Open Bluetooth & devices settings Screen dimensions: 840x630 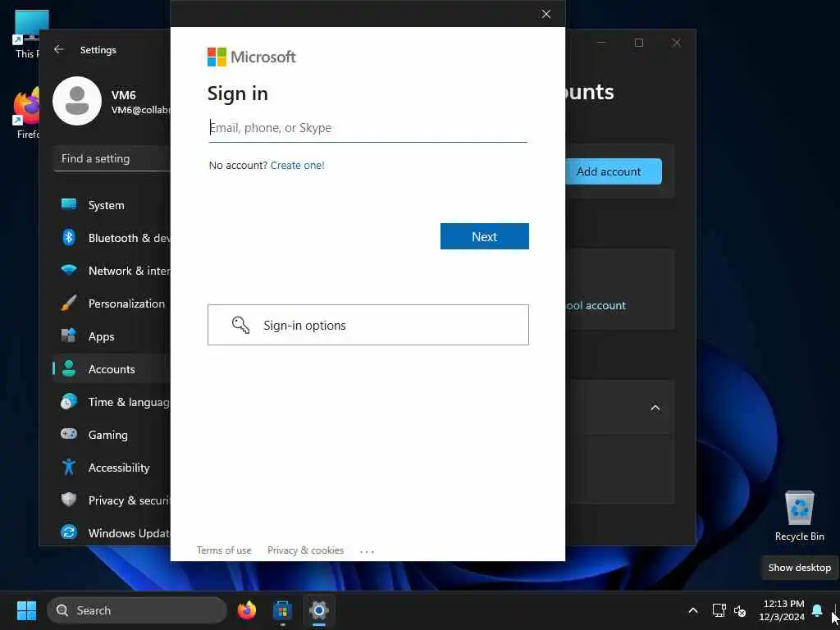pos(112,238)
